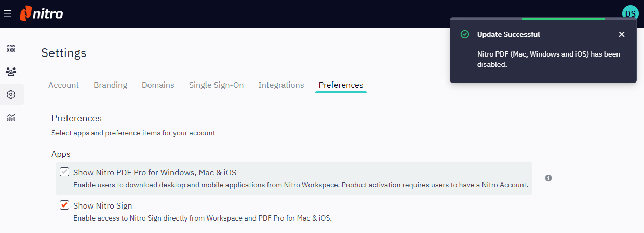Go to the Users sidebar icon

tap(11, 72)
